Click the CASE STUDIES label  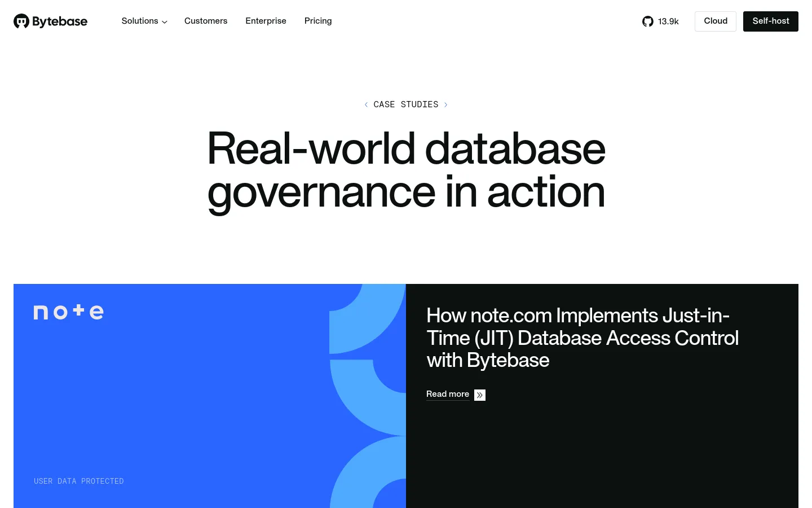(406, 104)
